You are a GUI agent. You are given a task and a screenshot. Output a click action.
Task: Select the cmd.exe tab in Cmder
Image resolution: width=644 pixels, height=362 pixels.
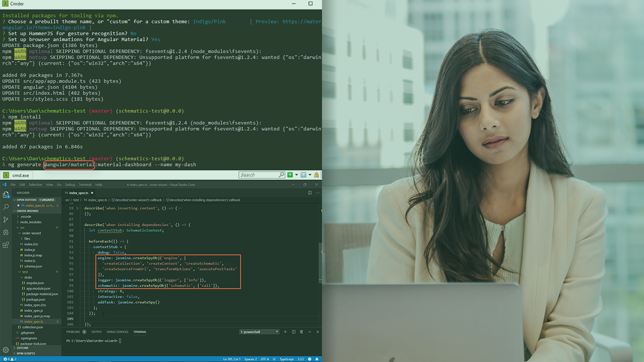click(17, 175)
